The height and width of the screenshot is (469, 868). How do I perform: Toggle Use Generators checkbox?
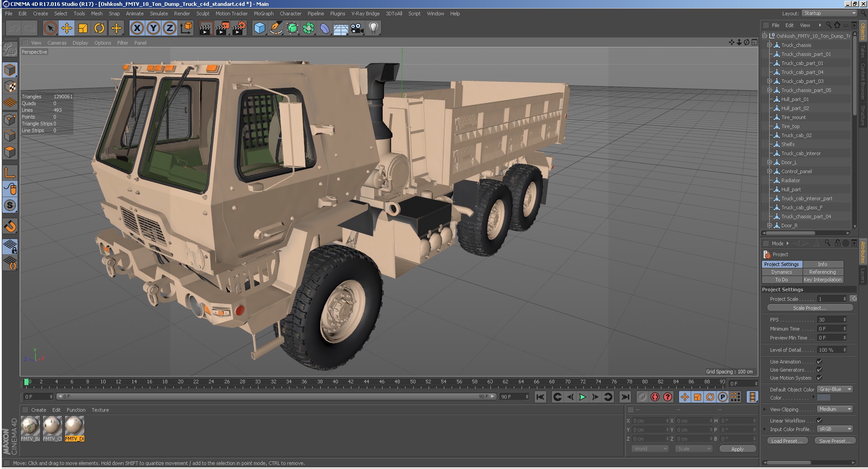coord(819,370)
